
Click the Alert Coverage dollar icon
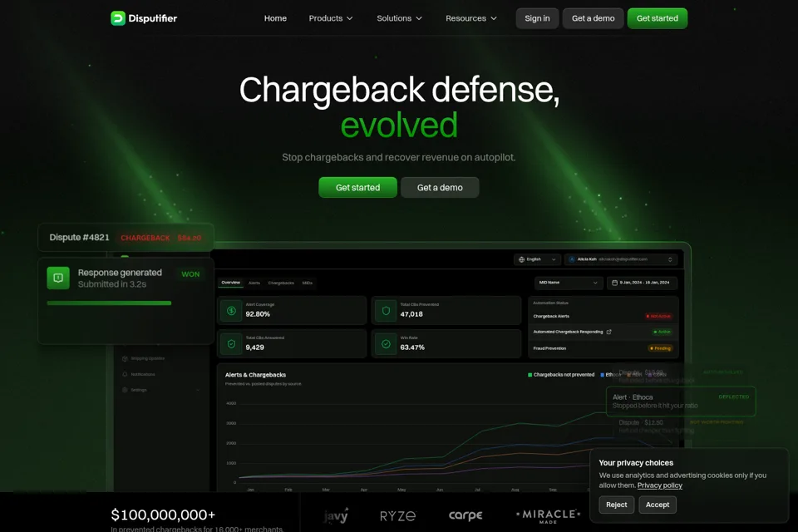(232, 311)
